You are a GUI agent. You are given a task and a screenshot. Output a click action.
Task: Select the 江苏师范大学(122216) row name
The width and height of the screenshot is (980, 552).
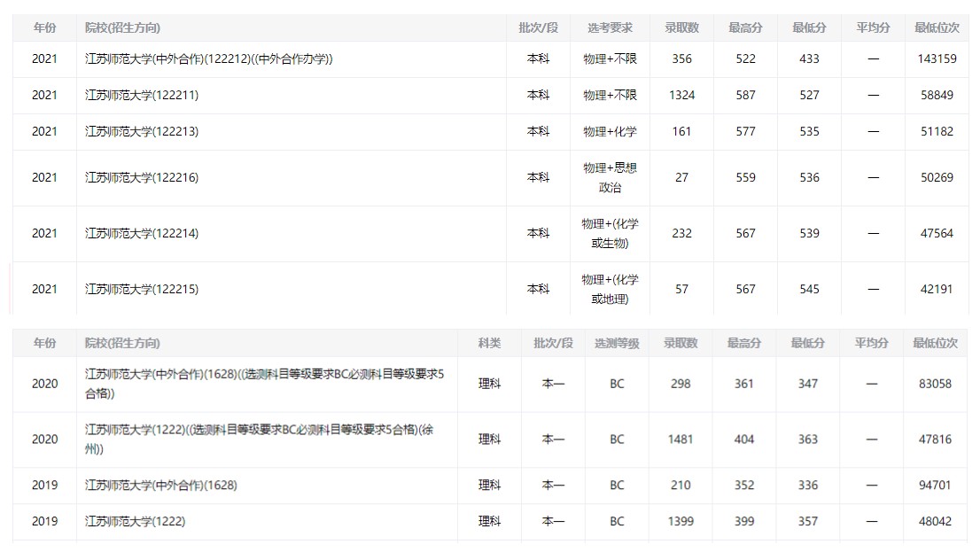pyautogui.click(x=142, y=177)
